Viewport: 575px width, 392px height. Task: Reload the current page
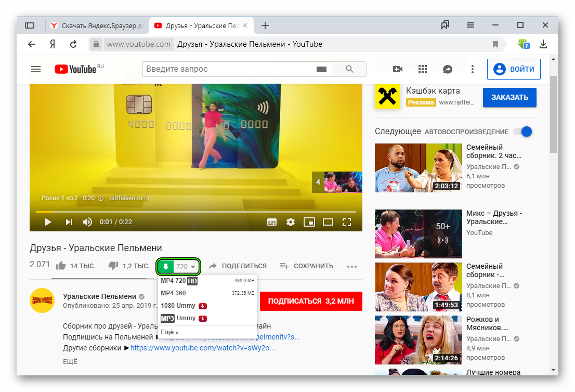pyautogui.click(x=73, y=44)
